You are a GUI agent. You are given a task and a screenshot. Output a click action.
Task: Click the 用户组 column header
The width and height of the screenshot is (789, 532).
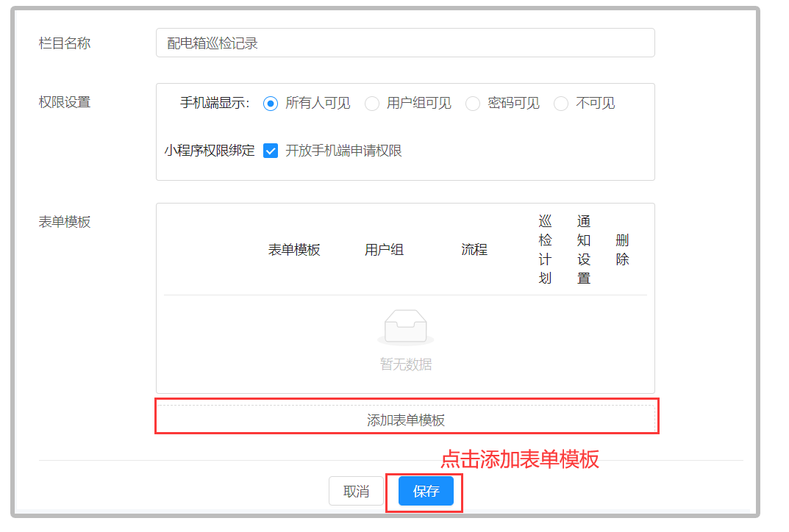coord(384,249)
